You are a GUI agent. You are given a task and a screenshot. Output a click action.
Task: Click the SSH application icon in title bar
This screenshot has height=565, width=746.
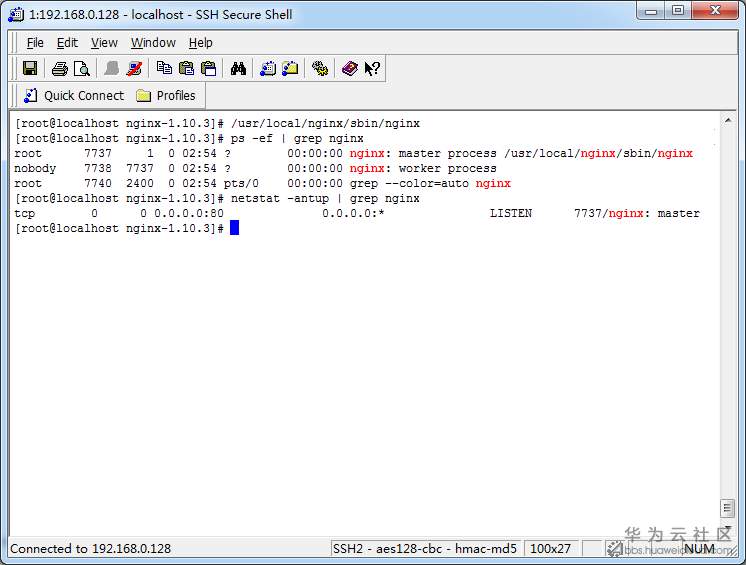tap(16, 15)
